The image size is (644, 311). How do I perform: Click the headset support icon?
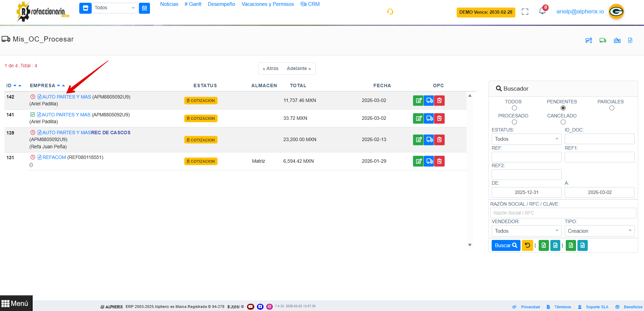pos(390,12)
